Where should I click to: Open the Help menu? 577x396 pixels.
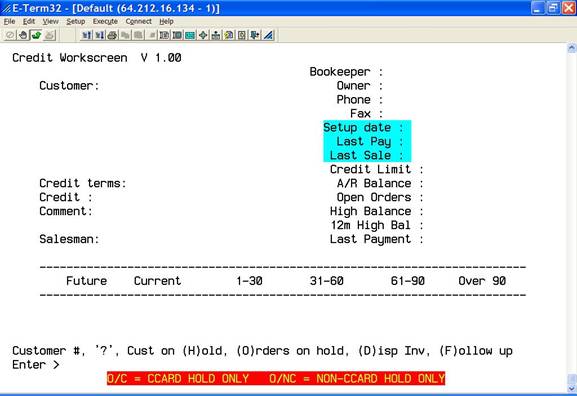click(x=166, y=21)
